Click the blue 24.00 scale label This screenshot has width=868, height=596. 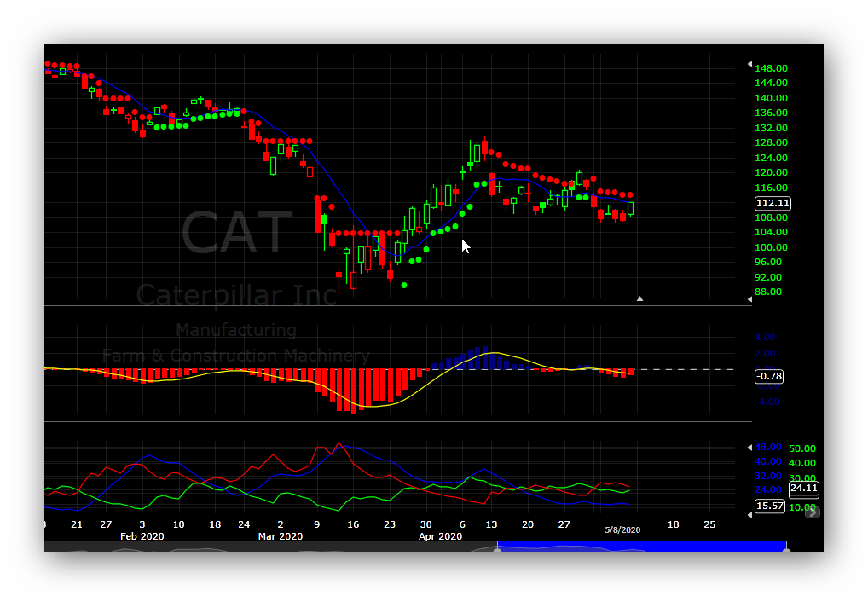(768, 489)
